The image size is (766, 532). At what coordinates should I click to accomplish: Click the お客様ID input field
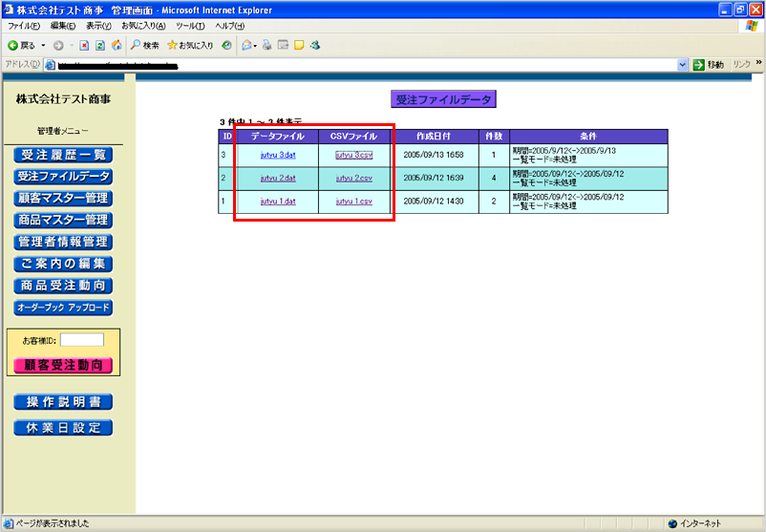pos(82,339)
